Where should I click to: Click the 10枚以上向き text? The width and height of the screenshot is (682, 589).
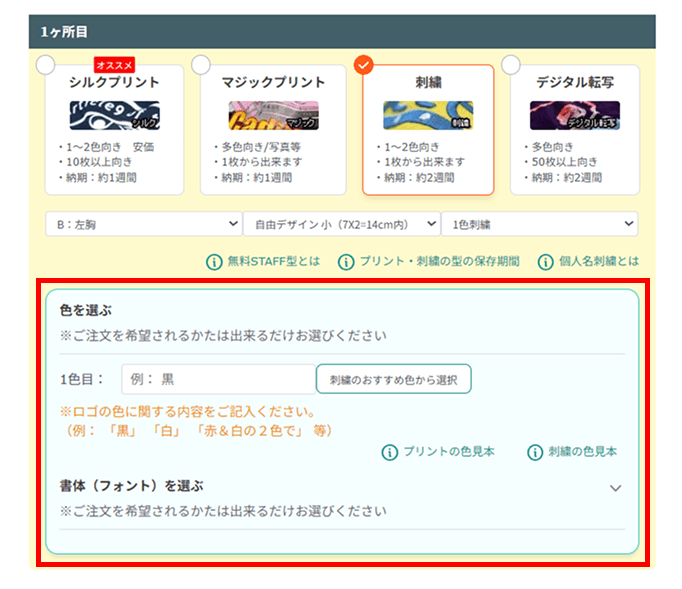[99, 162]
